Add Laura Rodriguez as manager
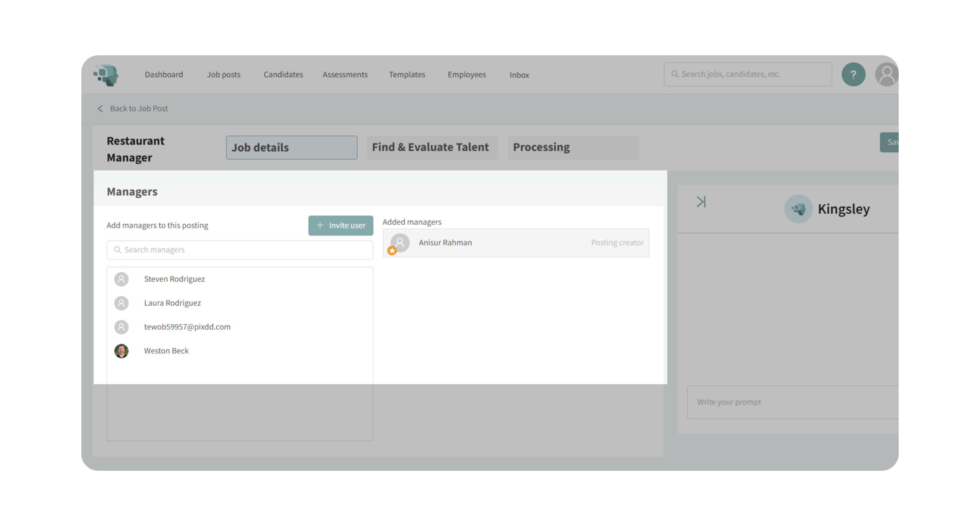This screenshot has width=980, height=526. (172, 303)
